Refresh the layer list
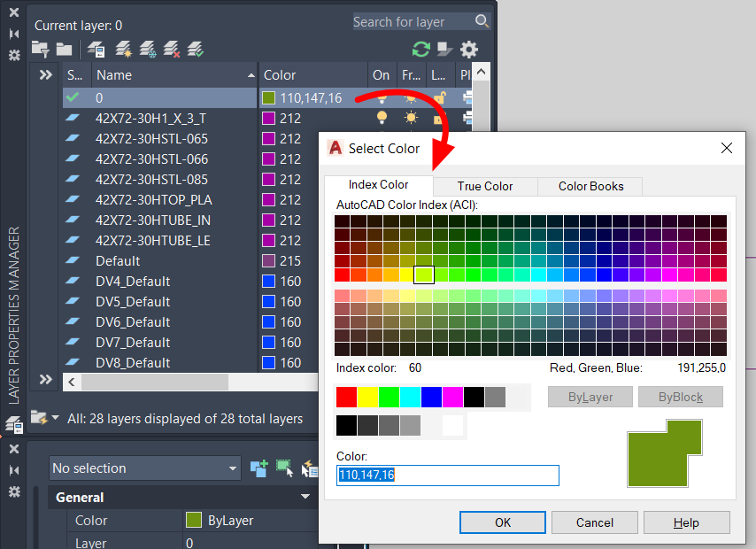The width and height of the screenshot is (756, 549). pos(420,50)
